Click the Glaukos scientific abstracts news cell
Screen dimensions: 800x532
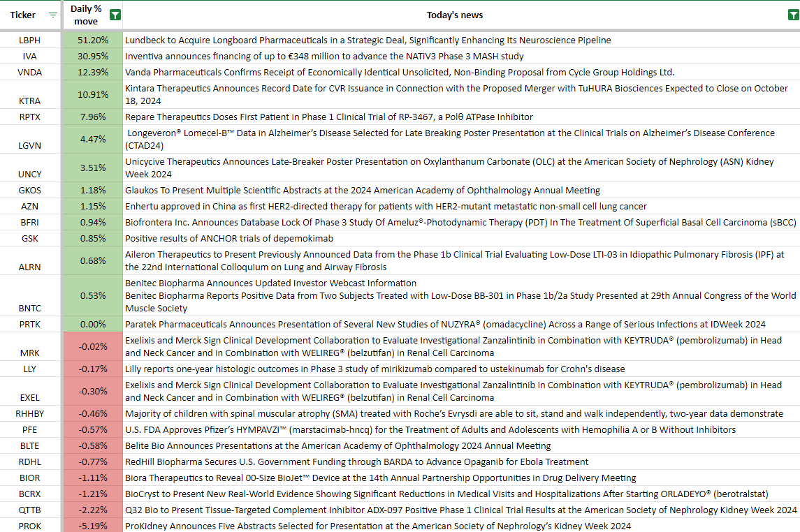click(461, 190)
